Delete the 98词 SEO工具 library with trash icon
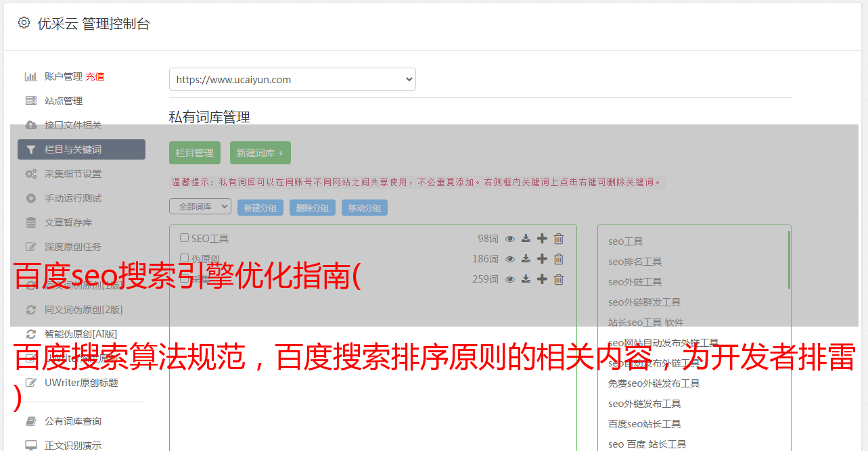868x451 pixels. [559, 239]
